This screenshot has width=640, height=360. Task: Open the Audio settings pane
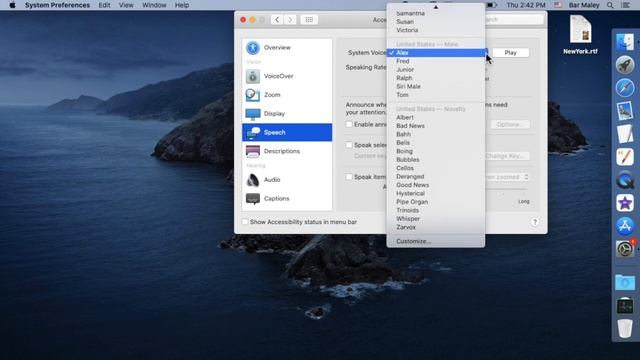click(x=287, y=180)
